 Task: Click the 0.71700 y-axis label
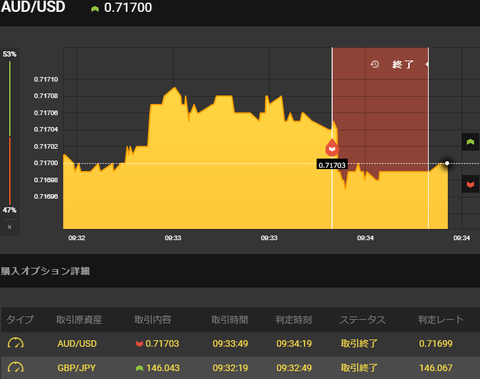tap(46, 163)
